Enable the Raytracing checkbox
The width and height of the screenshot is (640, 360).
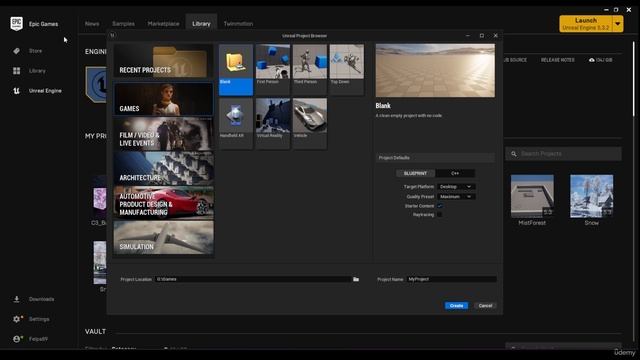point(440,215)
